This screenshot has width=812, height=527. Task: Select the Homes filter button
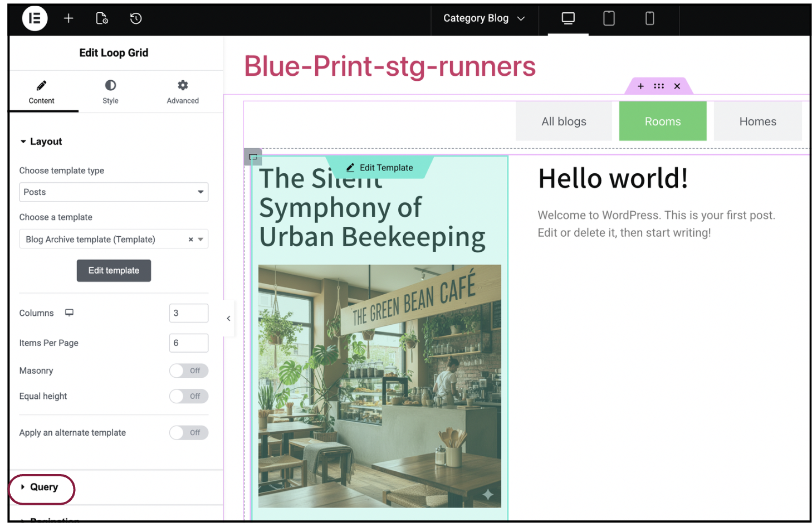(757, 121)
